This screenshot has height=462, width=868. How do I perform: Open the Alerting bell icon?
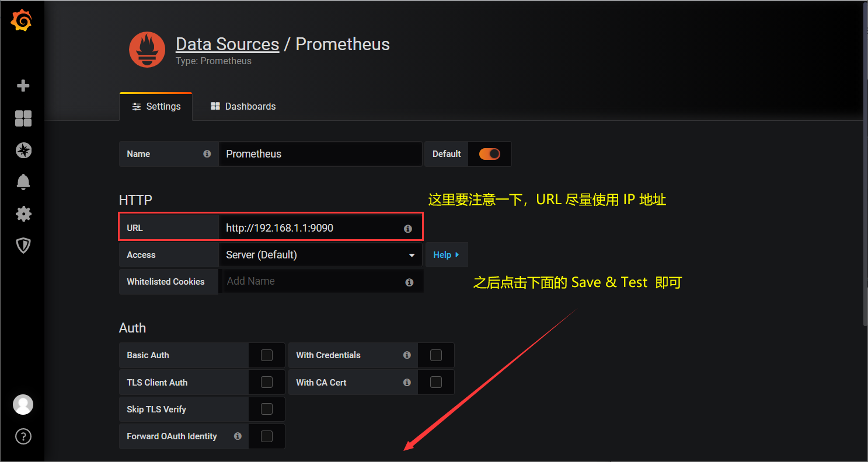23,182
